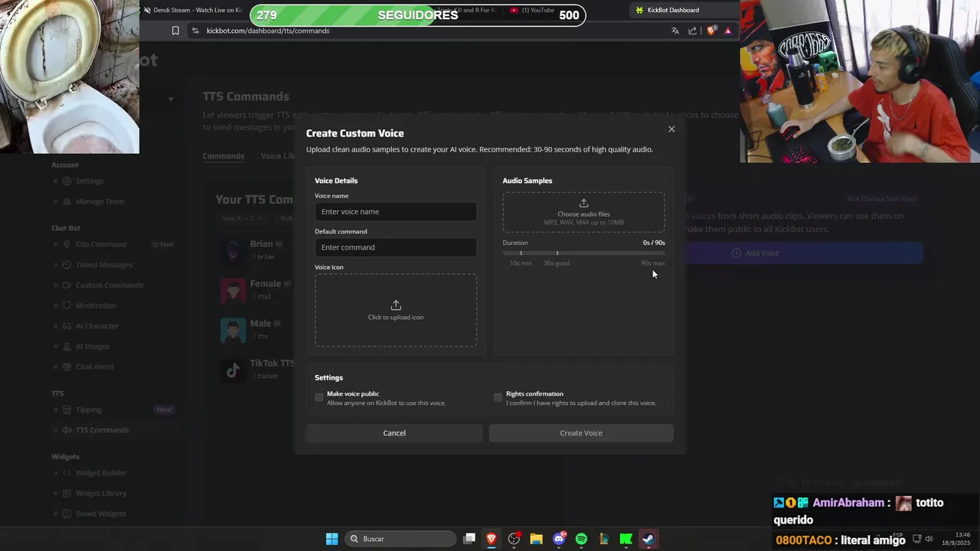
Task: Open Clip Command in the sidebar
Action: pos(101,245)
